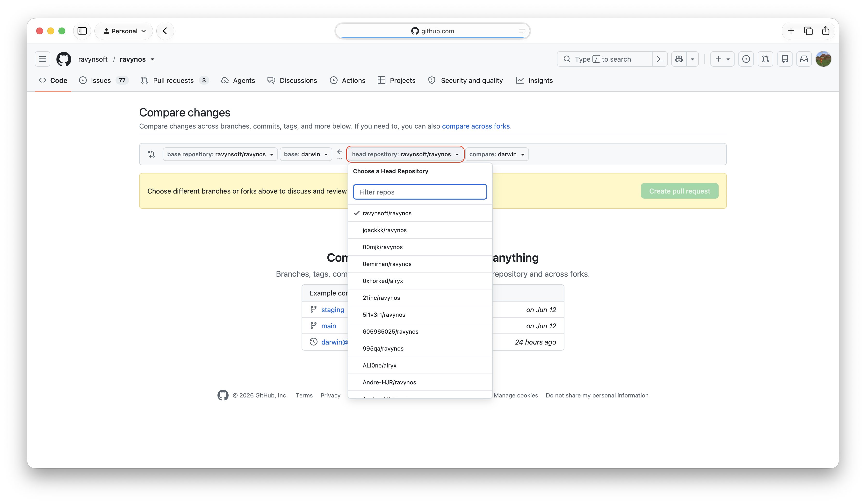
Task: Open the staging branch example comparison
Action: [x=332, y=310]
